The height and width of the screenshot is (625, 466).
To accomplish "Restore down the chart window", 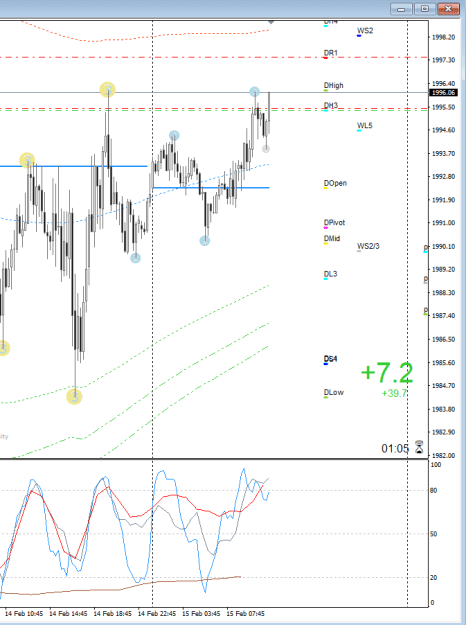I will [x=425, y=9].
